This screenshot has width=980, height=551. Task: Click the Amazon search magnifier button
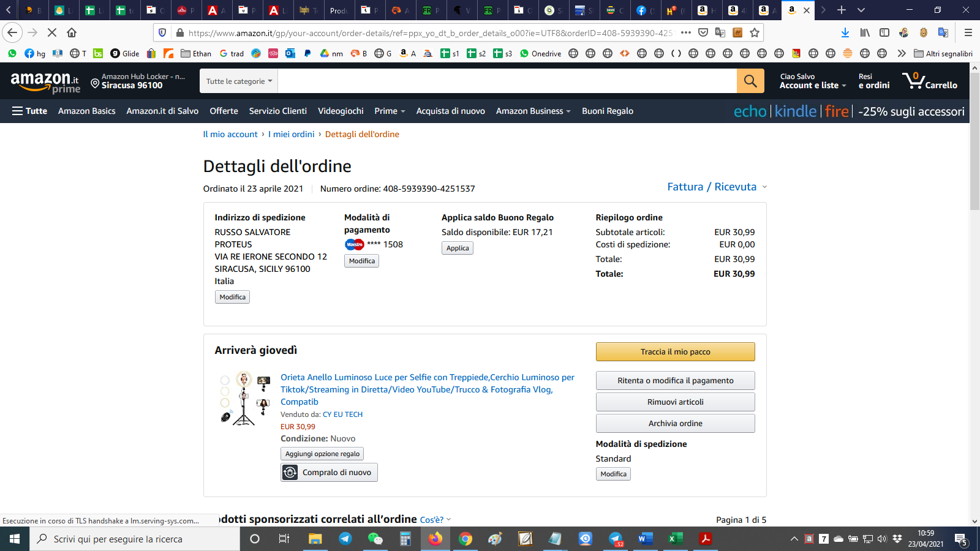tap(750, 81)
